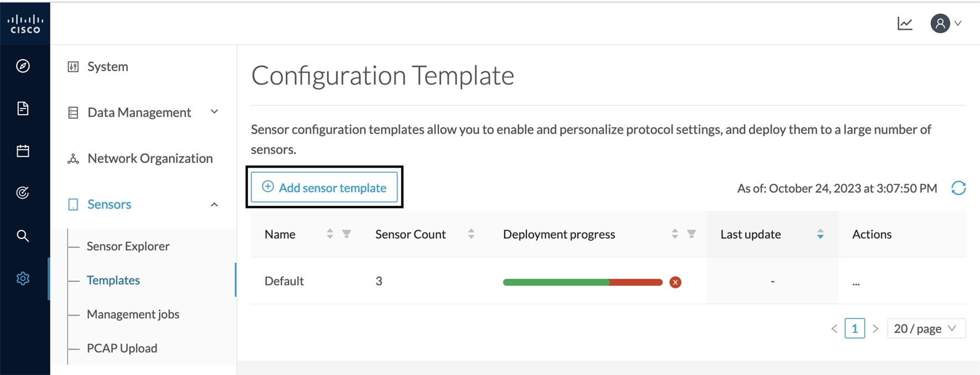Click the statistics chart icon in header
This screenshot has height=375, width=980.
(x=905, y=23)
